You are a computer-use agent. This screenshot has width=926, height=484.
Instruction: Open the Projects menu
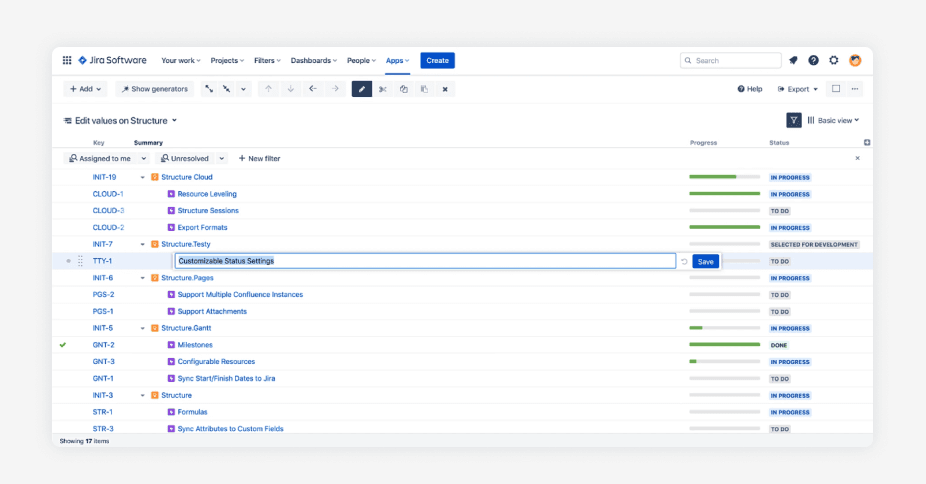point(227,60)
